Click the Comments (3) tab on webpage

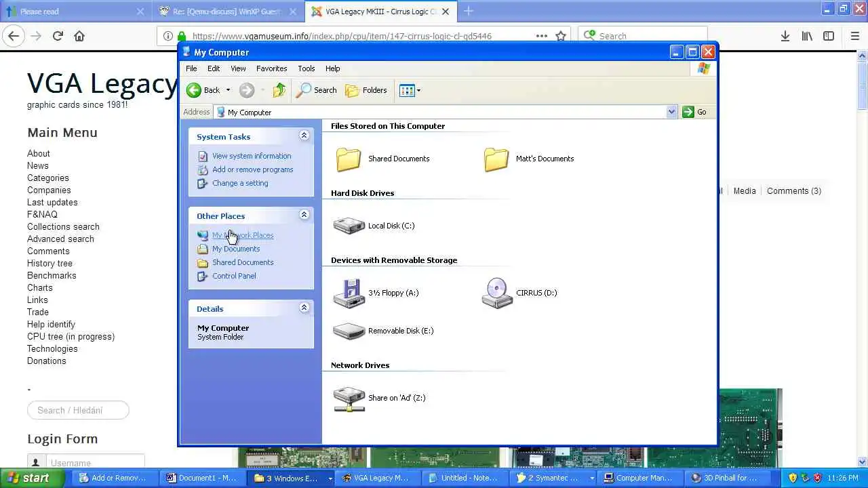point(794,191)
